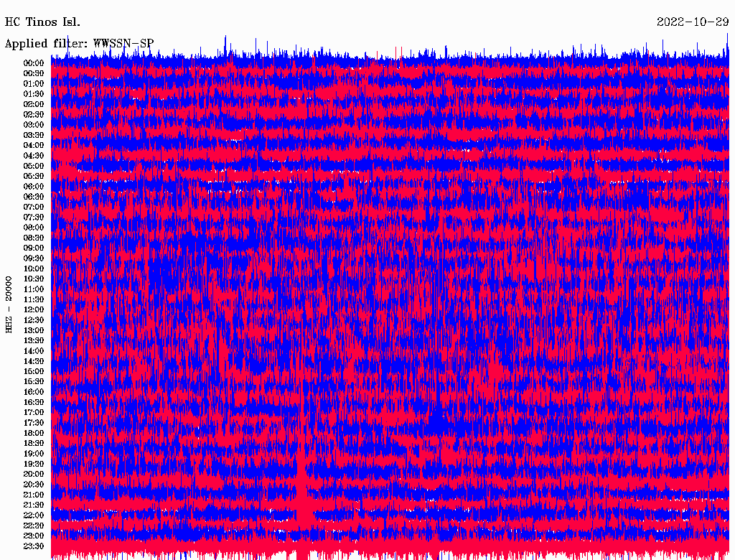Select the 12:30 time label
The image size is (735, 560).
(x=34, y=320)
